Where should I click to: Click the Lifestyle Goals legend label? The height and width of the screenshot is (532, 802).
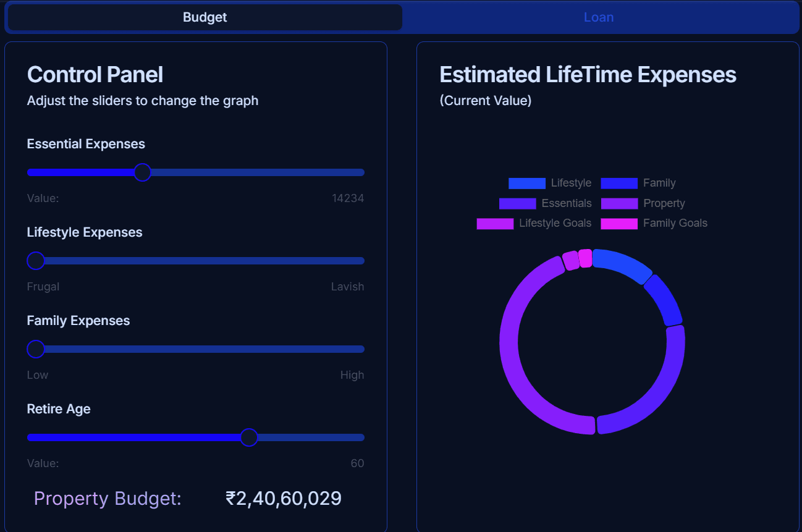coord(555,224)
